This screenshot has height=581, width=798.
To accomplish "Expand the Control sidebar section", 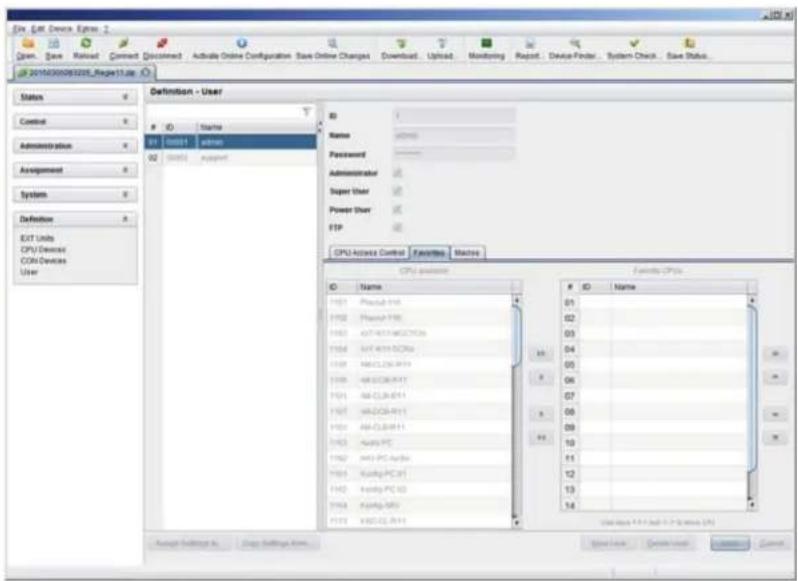I will point(75,122).
